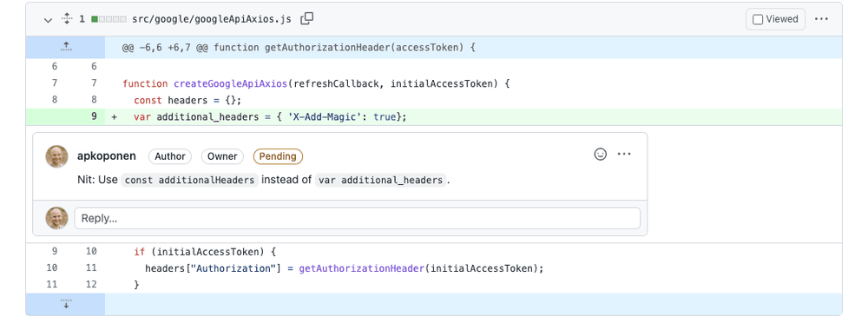Click inline code var additional_headers in comment
Viewport: 868px width, 317px height.
pos(380,180)
